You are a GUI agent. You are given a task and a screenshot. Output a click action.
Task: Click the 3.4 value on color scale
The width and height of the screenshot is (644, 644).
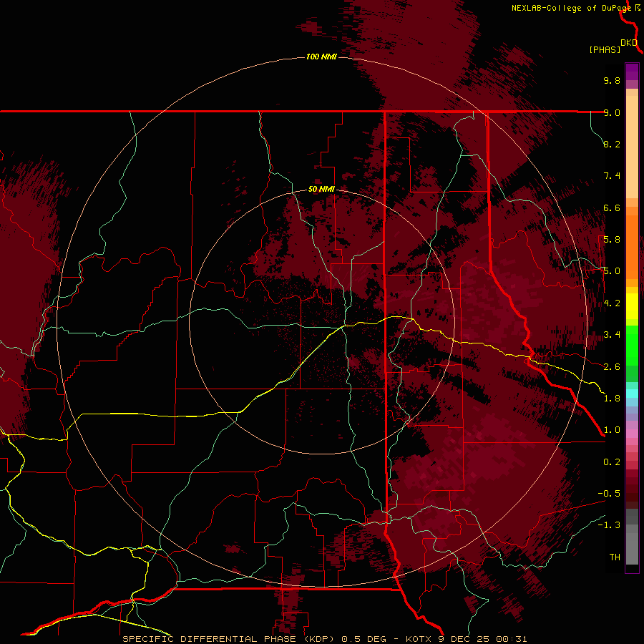[x=612, y=335]
